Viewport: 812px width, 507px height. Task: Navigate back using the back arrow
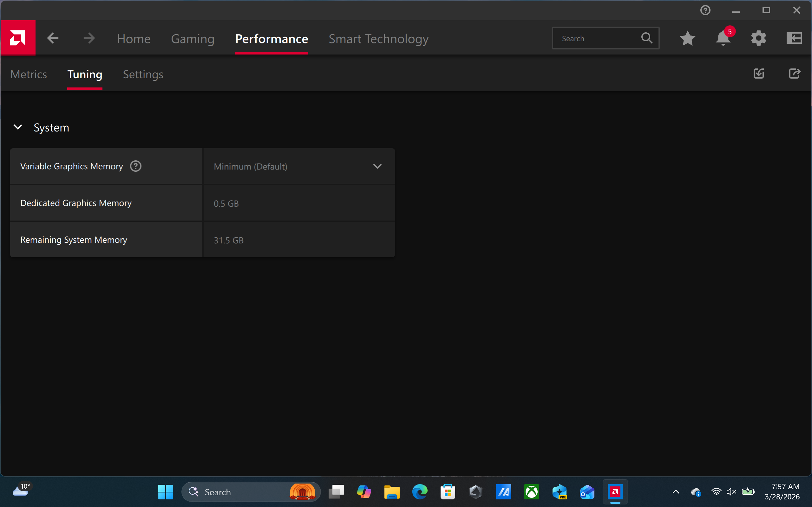click(52, 38)
